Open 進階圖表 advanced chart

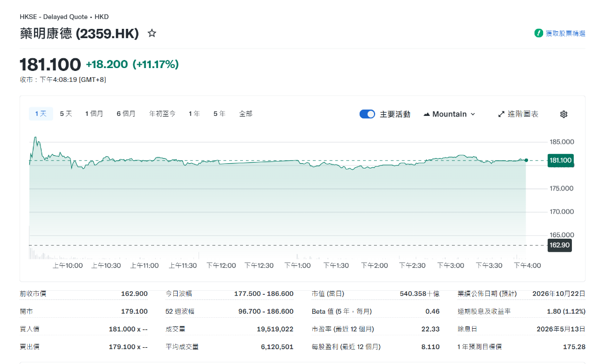coord(518,114)
